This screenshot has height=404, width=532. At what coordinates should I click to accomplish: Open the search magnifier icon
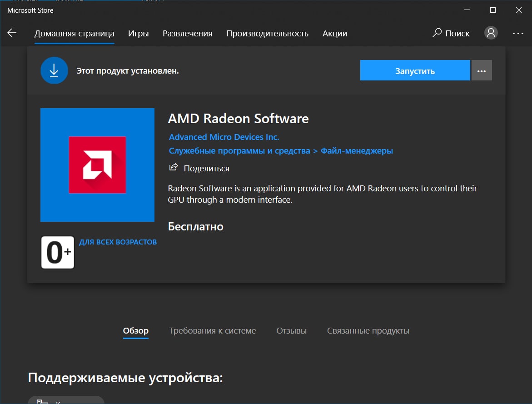click(437, 33)
